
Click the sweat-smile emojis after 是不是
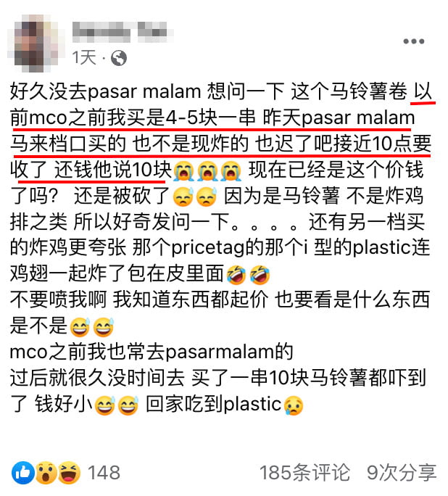[91, 327]
